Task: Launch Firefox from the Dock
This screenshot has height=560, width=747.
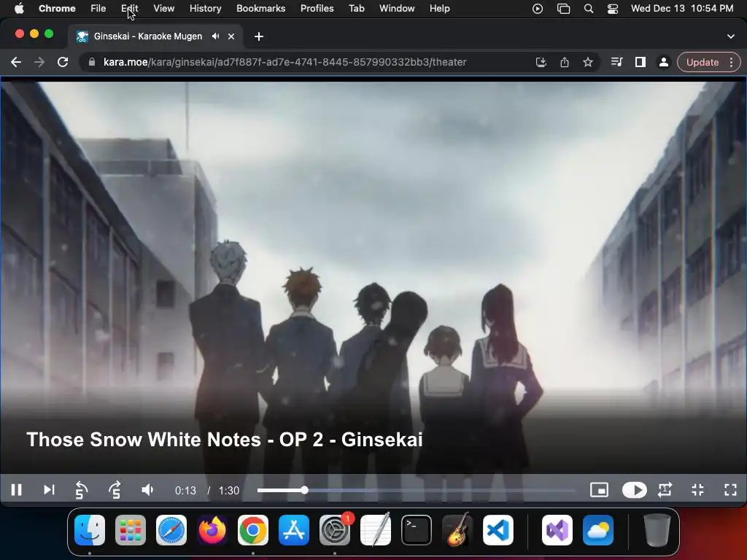Action: 212,530
